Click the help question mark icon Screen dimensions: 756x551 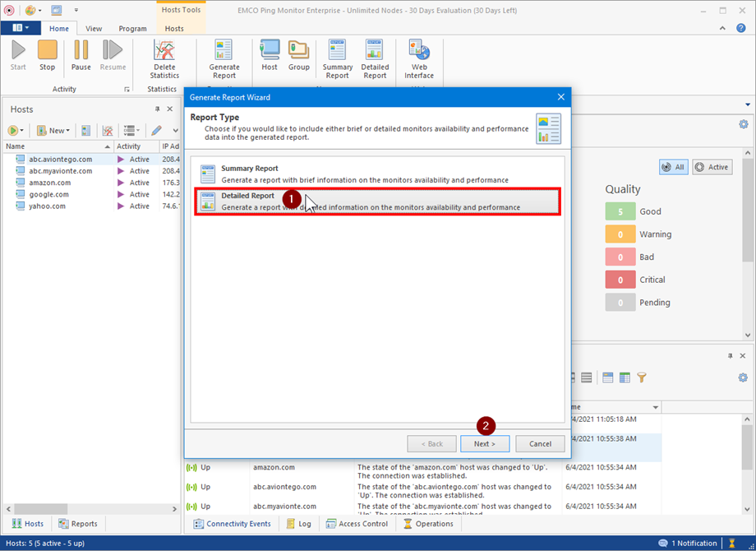click(741, 28)
